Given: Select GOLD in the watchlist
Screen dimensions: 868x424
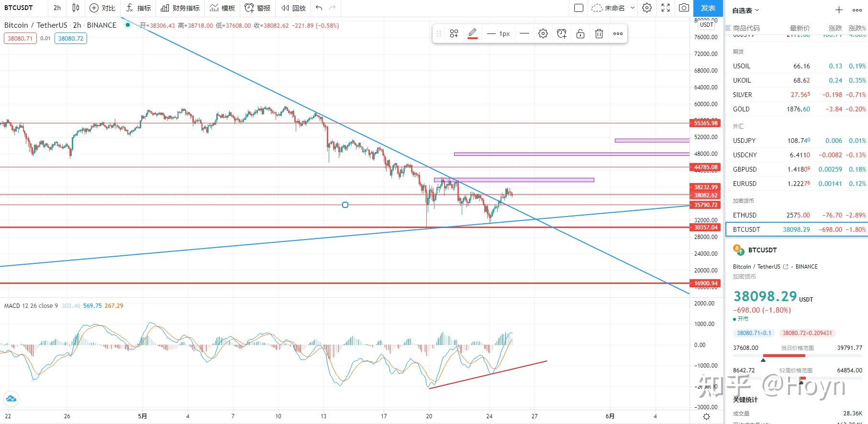Looking at the screenshot, I should click(796, 109).
